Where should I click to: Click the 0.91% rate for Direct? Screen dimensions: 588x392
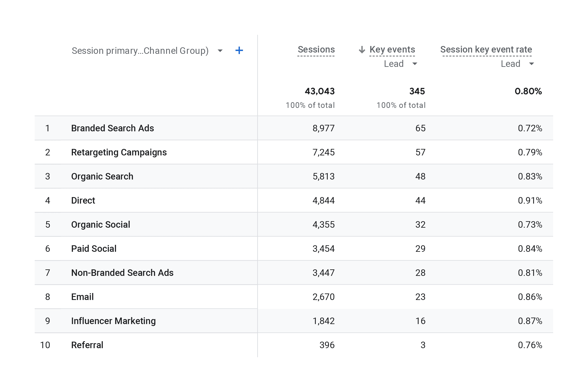pyautogui.click(x=530, y=201)
